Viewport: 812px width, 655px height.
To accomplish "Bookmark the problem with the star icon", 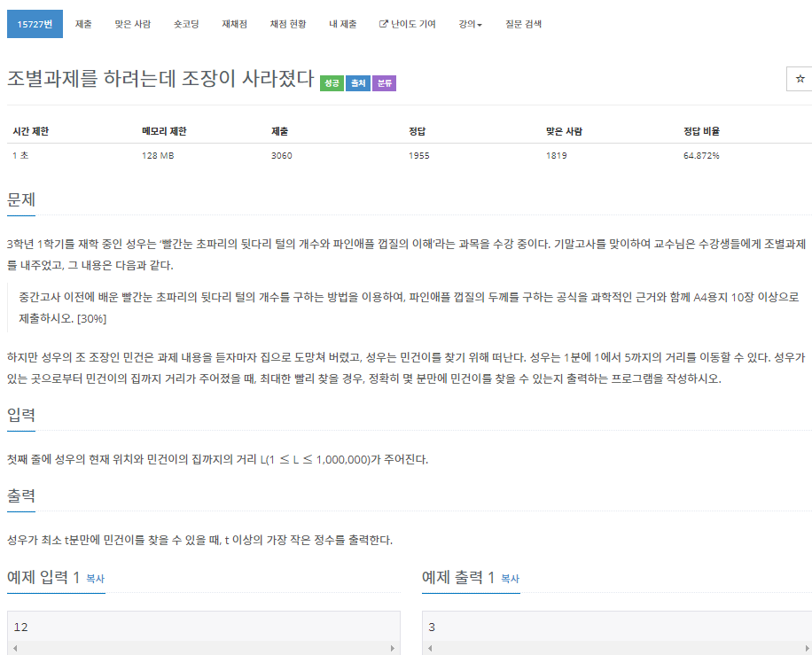I will pyautogui.click(x=800, y=79).
